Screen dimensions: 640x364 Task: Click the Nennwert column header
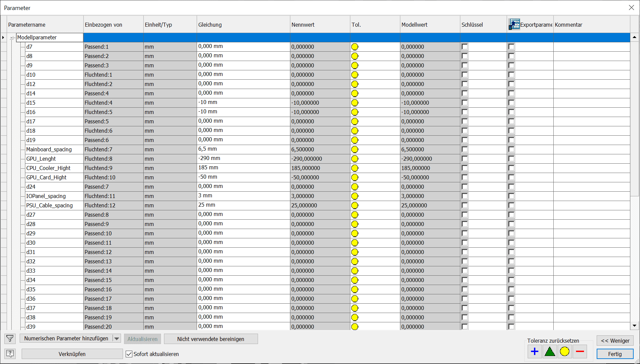[x=320, y=25]
